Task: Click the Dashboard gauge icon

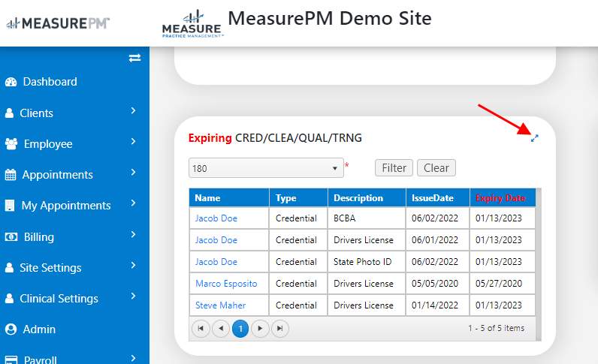Action: (x=11, y=82)
